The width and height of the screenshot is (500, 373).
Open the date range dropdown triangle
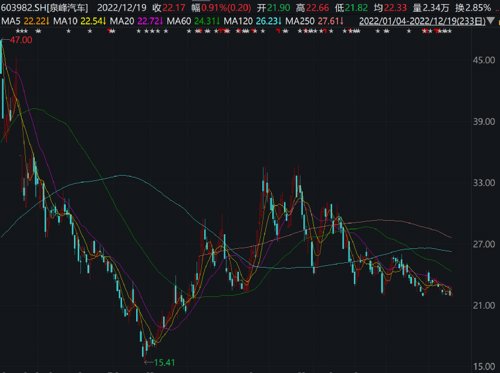click(x=491, y=21)
